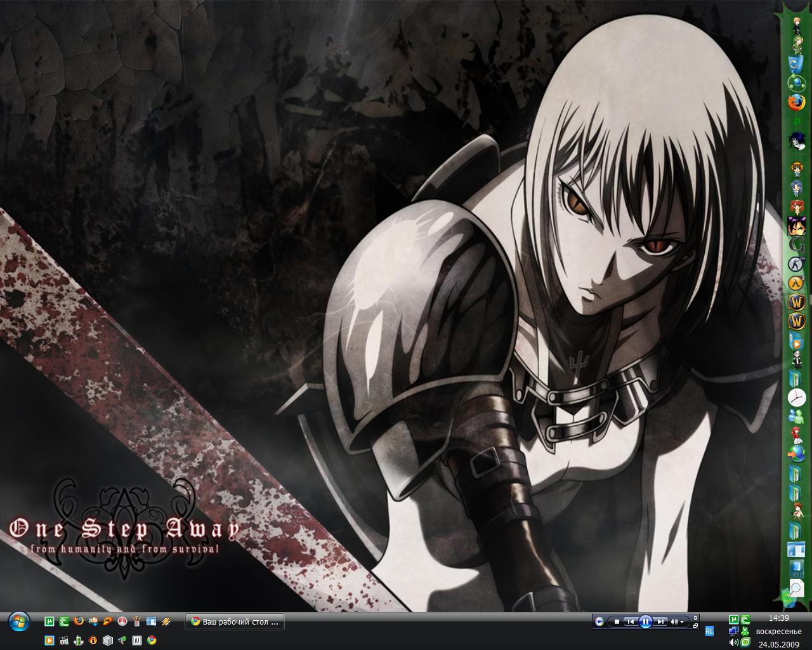Image resolution: width=812 pixels, height=650 pixels.
Task: Click uTorrent icon in system tray
Action: [x=734, y=620]
